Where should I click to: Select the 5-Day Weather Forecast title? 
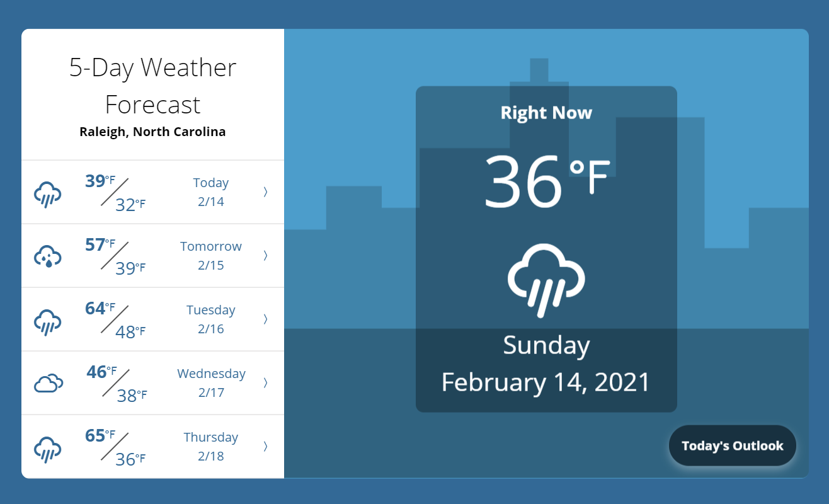tap(152, 86)
